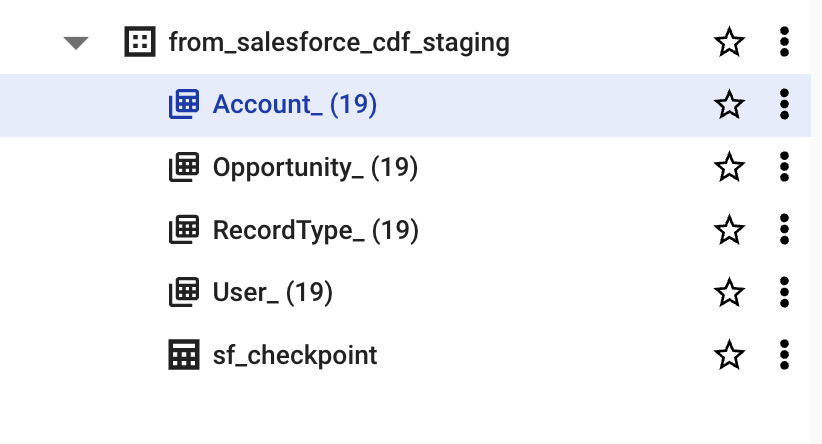Click the sf_checkpoint table icon
The width and height of the screenshot is (822, 444).
(x=183, y=354)
